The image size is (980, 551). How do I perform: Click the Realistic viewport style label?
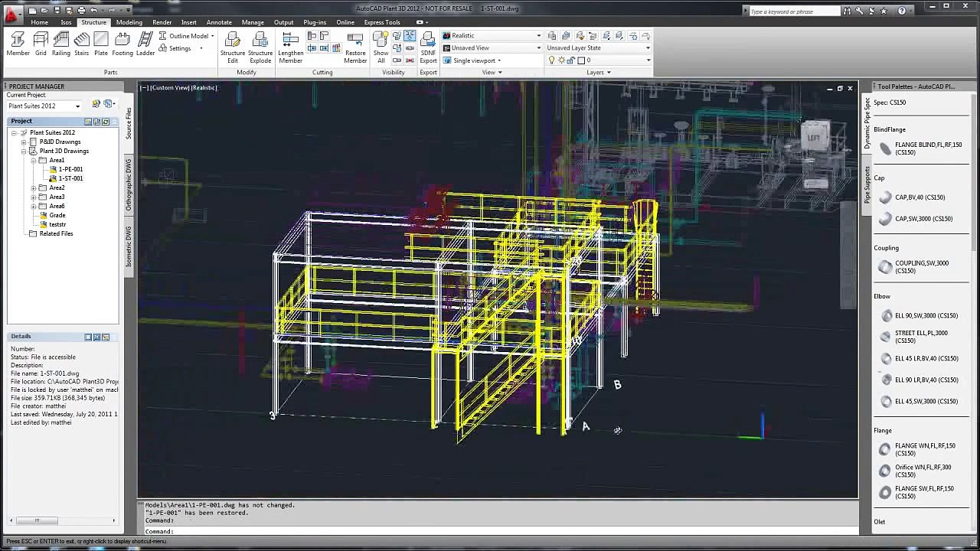click(x=204, y=87)
